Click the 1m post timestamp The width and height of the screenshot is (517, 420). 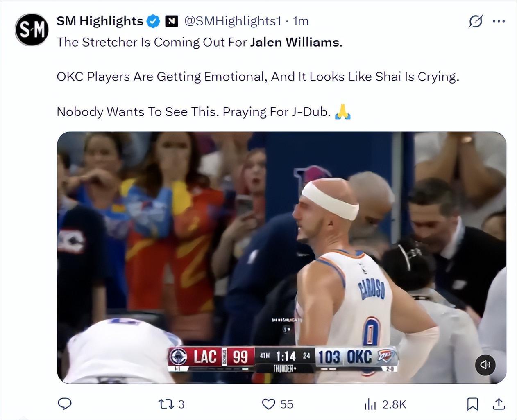(x=301, y=21)
